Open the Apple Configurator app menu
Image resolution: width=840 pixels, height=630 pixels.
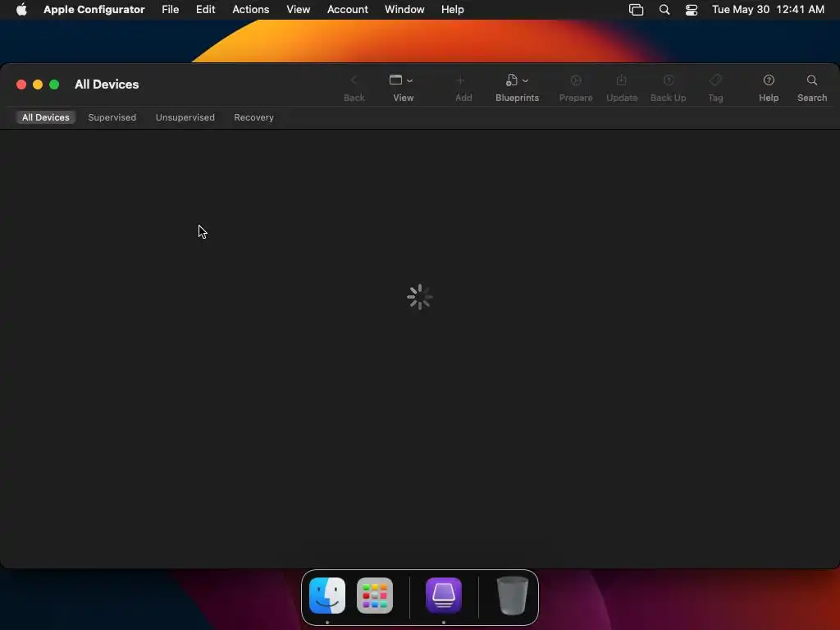pyautogui.click(x=94, y=9)
